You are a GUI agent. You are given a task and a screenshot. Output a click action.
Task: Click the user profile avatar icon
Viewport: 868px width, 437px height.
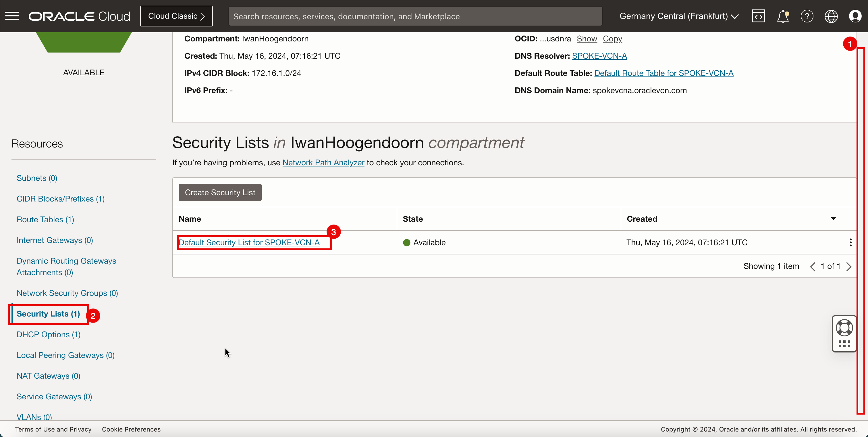pyautogui.click(x=855, y=16)
